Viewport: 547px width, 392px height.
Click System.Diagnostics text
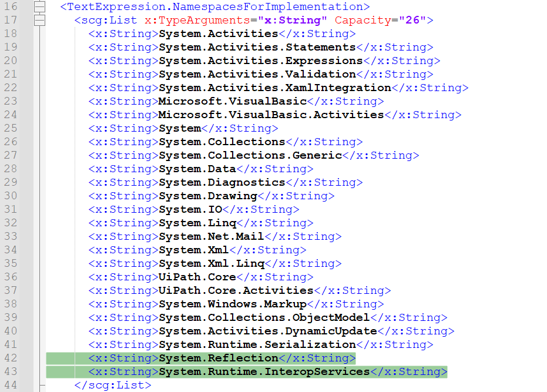(222, 182)
